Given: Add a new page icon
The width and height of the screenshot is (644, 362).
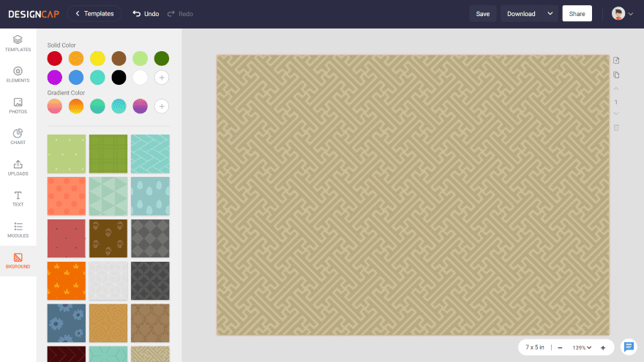Looking at the screenshot, I should tap(616, 60).
